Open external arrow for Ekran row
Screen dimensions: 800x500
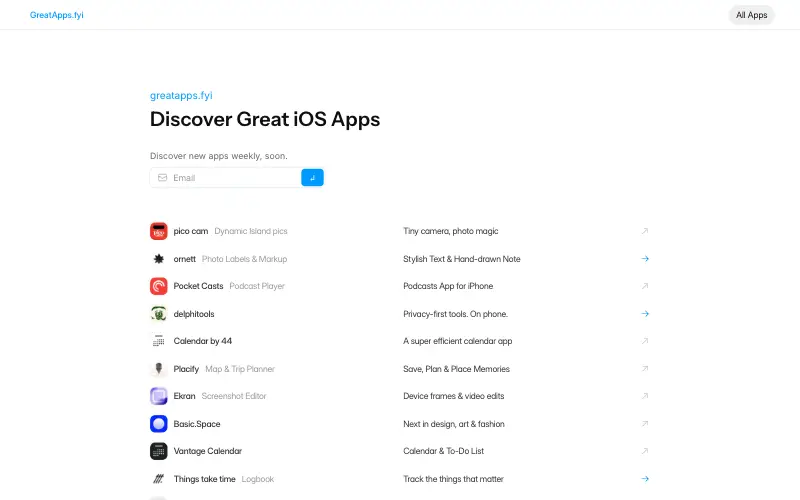[x=645, y=396]
